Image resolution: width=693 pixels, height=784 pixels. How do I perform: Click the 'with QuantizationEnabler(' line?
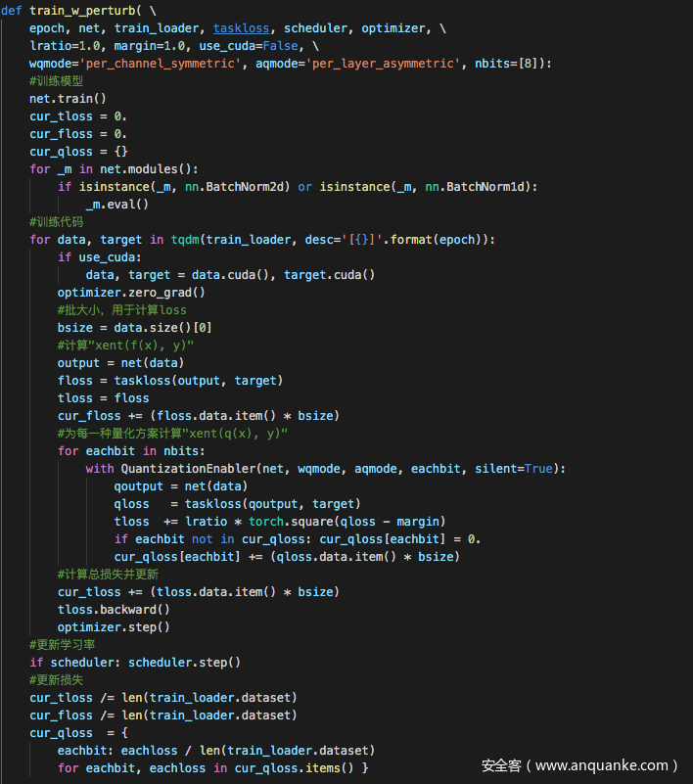coord(326,469)
